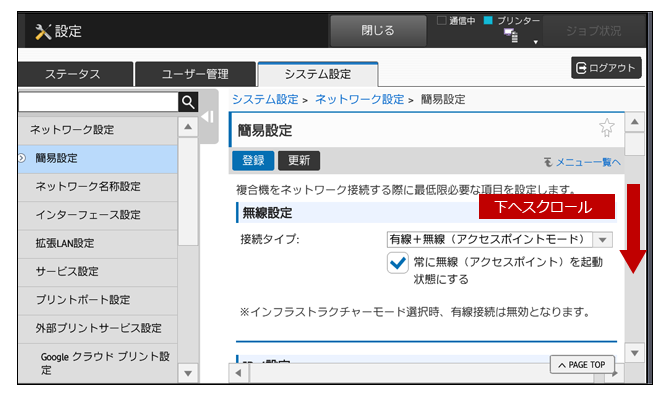Click main content scrollbar up arrow
670x396 pixels.
tap(635, 122)
